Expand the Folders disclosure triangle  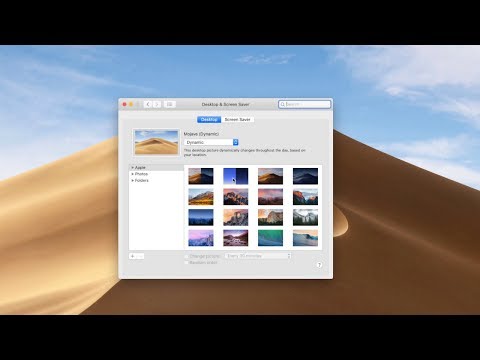132,180
